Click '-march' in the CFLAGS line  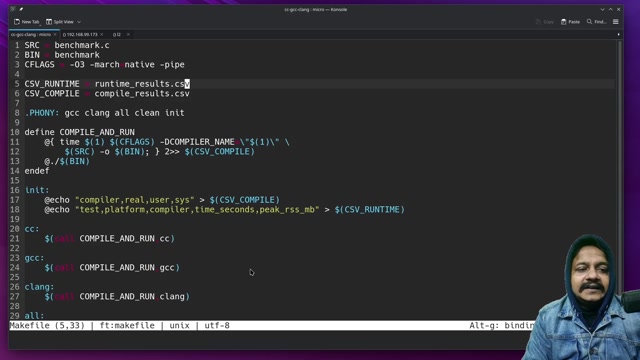104,64
